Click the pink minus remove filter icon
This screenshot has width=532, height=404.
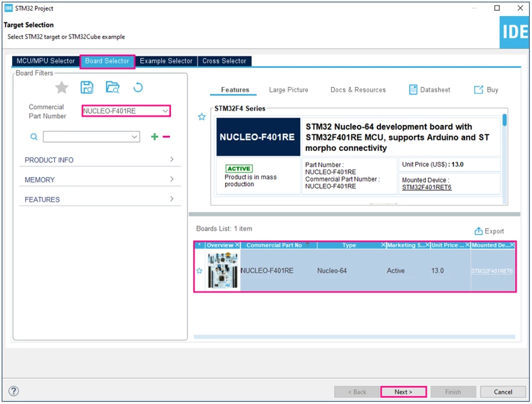click(166, 136)
